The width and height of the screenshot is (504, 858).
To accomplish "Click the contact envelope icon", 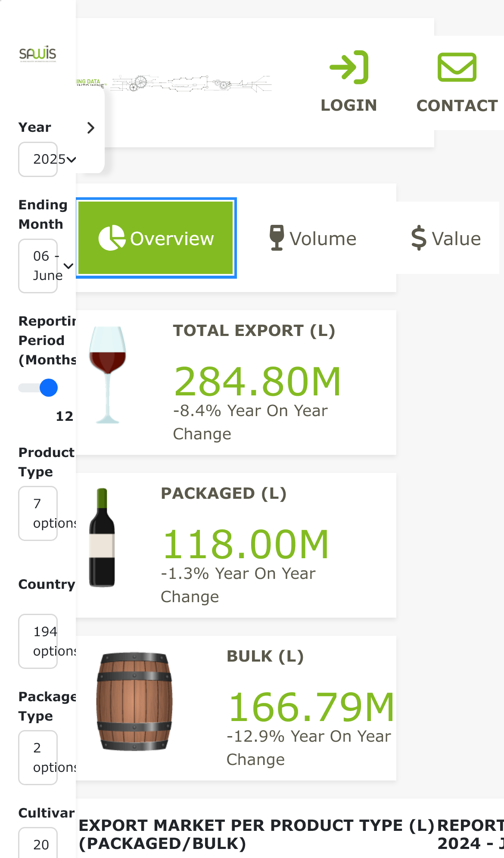I will [457, 67].
